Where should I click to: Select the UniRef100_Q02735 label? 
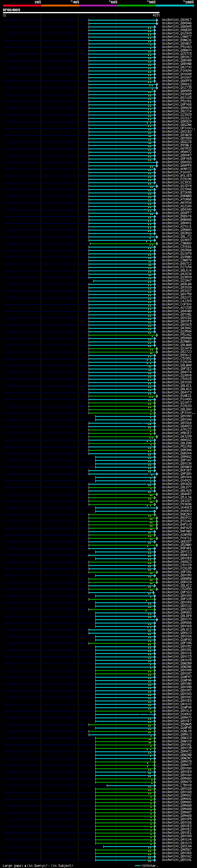click(x=177, y=88)
